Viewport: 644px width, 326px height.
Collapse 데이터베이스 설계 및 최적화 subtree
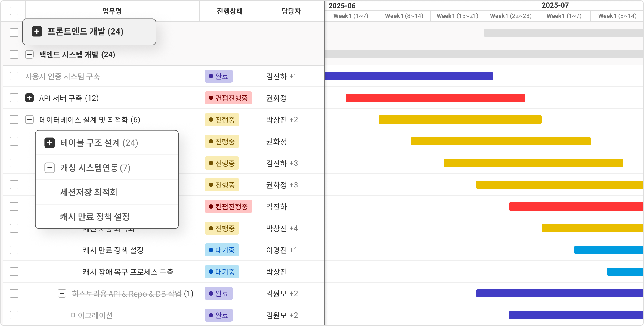tap(29, 120)
